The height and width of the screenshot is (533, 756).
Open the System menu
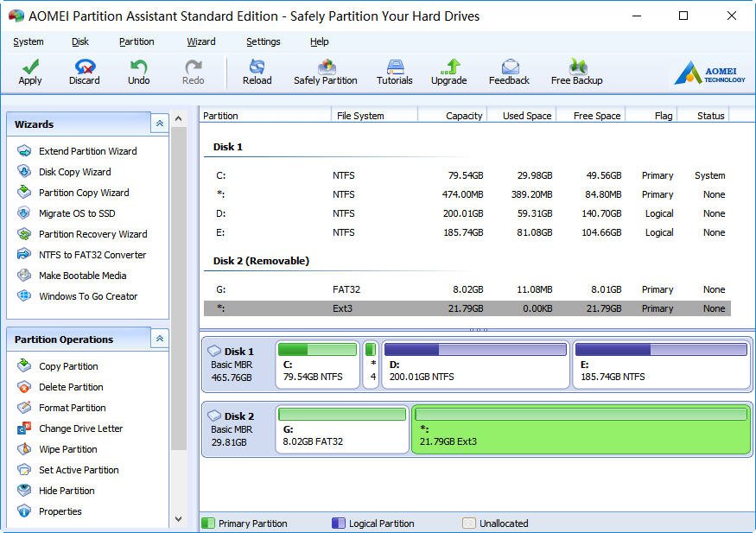29,42
